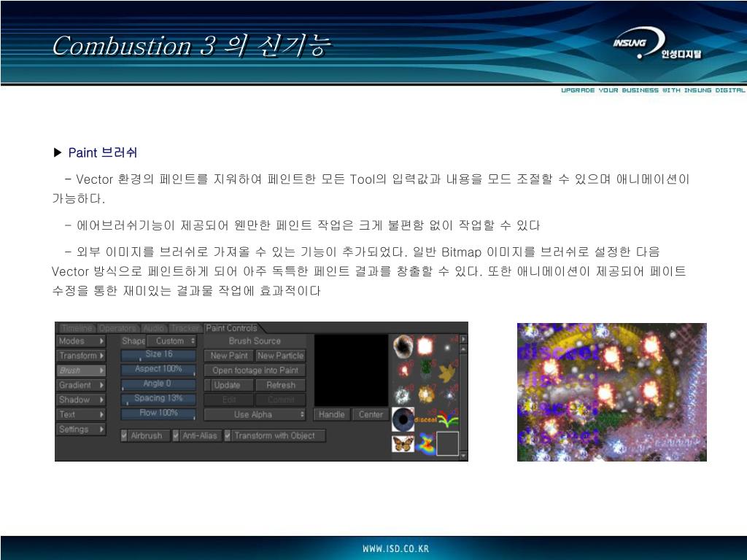Open the Use Alpha dropdown

(x=255, y=414)
